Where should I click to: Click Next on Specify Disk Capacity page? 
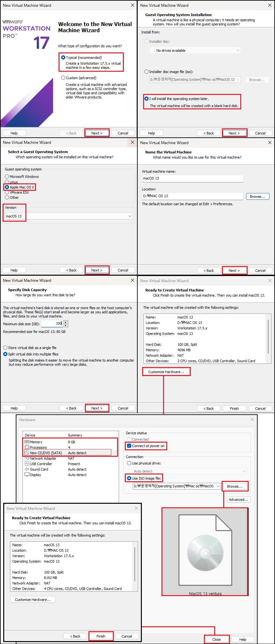[97, 408]
